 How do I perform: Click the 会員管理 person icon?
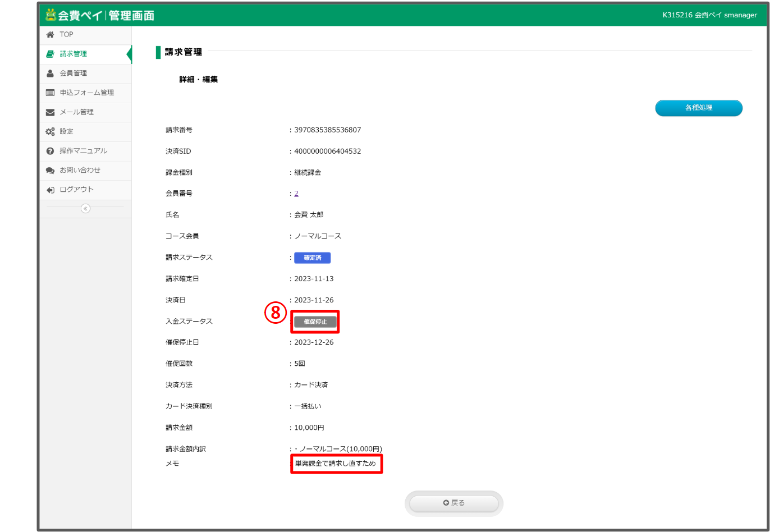(x=51, y=74)
